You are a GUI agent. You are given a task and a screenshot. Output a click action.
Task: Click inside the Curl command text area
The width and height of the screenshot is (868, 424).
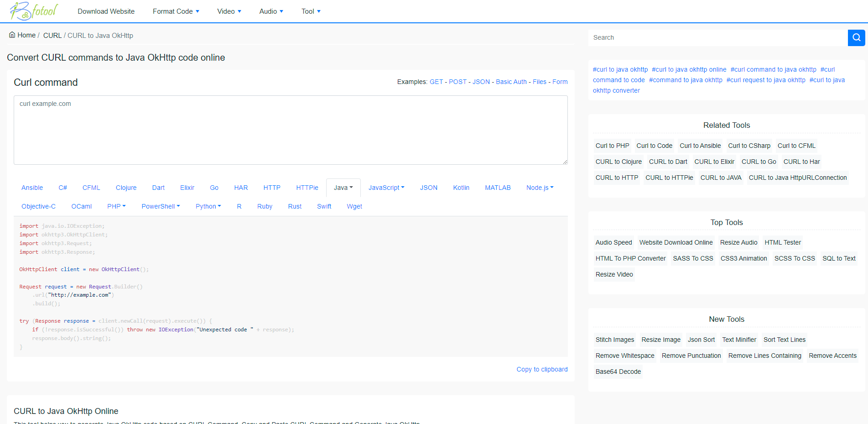(x=291, y=130)
